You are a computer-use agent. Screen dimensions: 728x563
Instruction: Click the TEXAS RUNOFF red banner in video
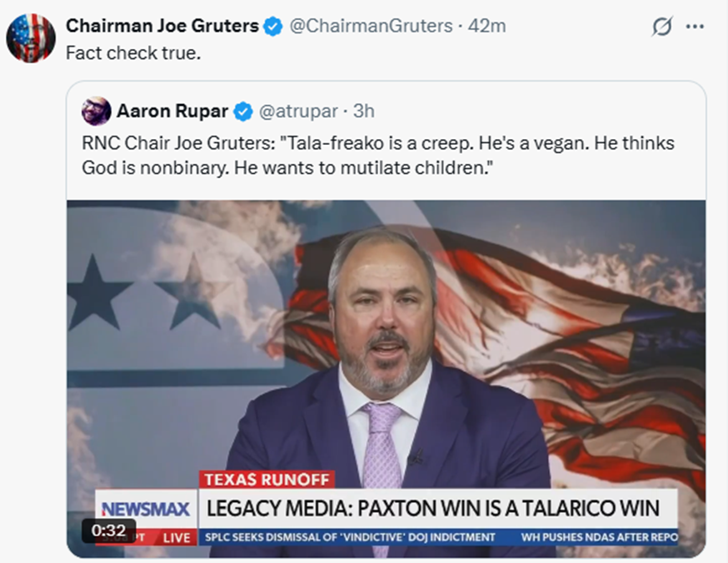point(267,480)
